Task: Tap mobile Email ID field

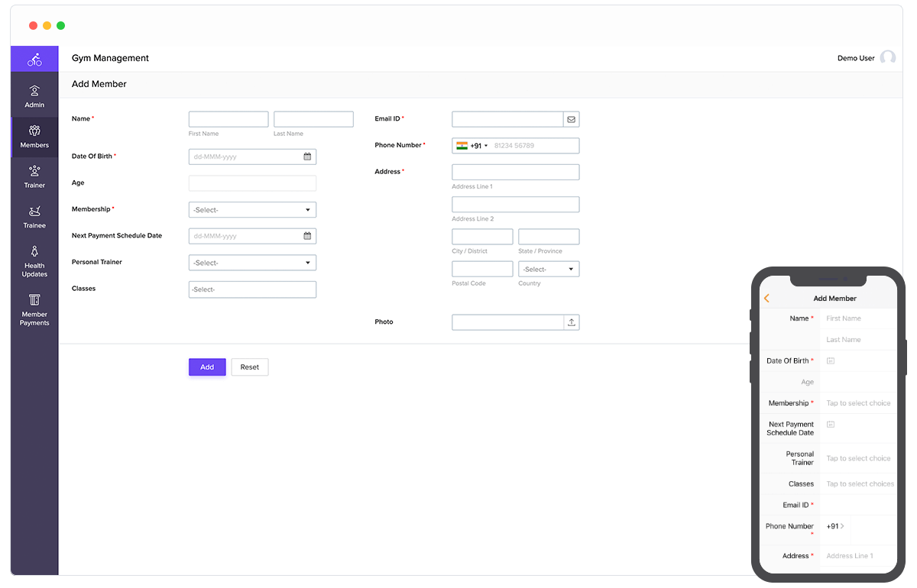Action: (858, 505)
